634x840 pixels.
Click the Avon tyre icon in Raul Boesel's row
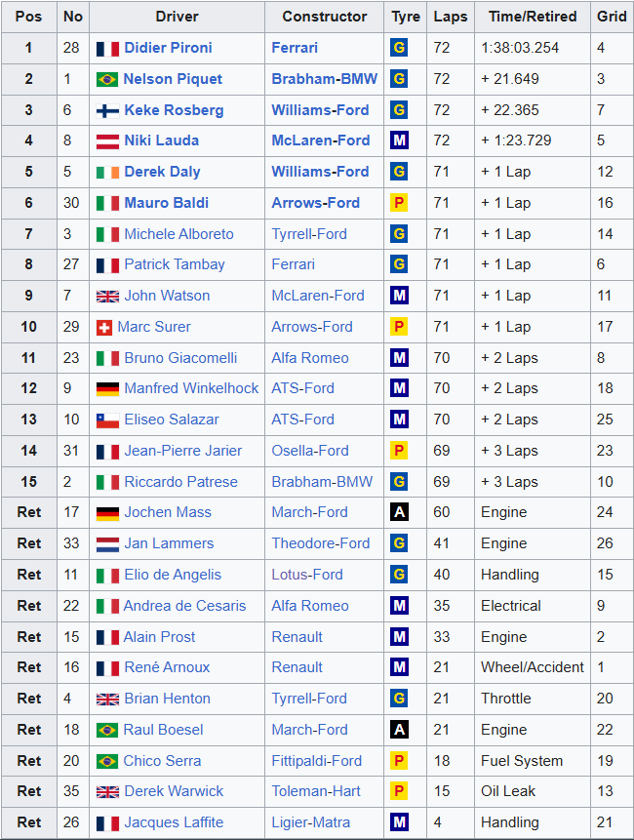[x=400, y=729]
